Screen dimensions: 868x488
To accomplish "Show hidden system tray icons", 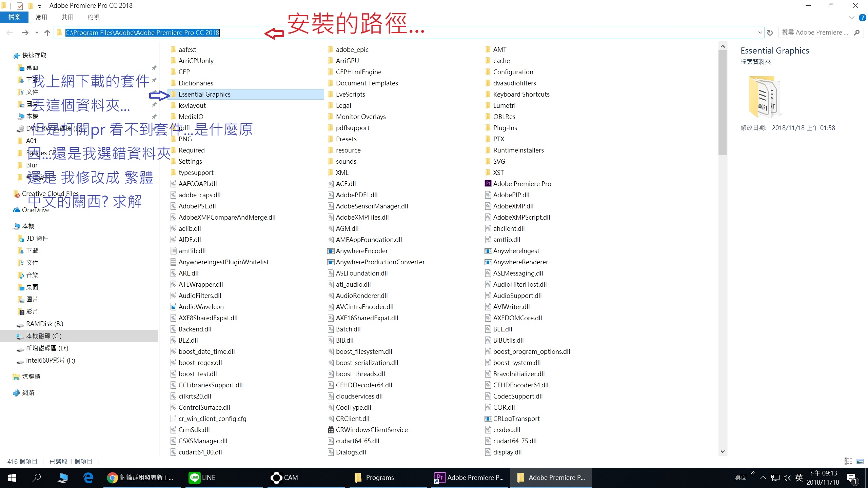I will click(x=763, y=478).
